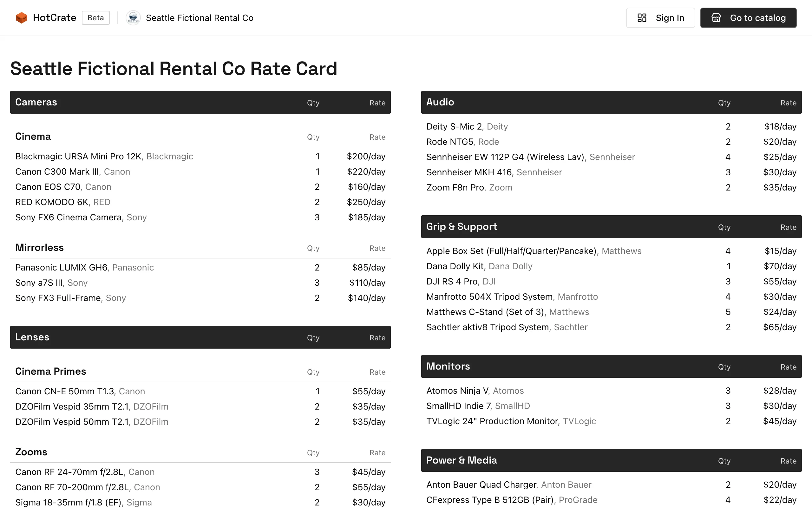812x508 pixels.
Task: Click the Cinema Primes subcategory heading
Action: point(51,371)
